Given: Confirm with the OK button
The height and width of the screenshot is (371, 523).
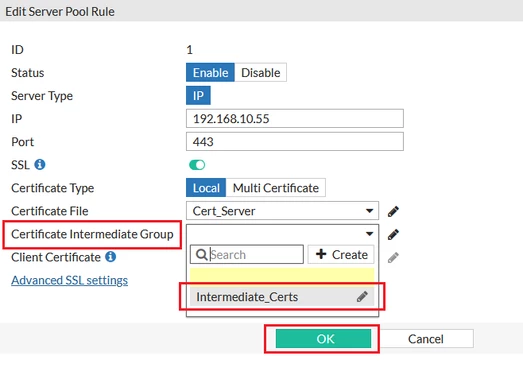Looking at the screenshot, I should tap(323, 339).
